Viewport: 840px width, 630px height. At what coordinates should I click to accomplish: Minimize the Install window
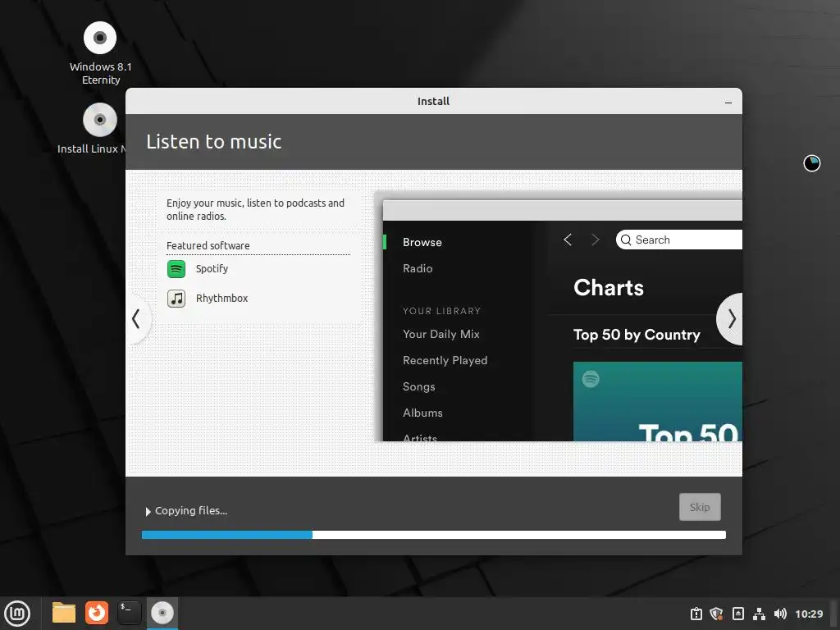728,102
